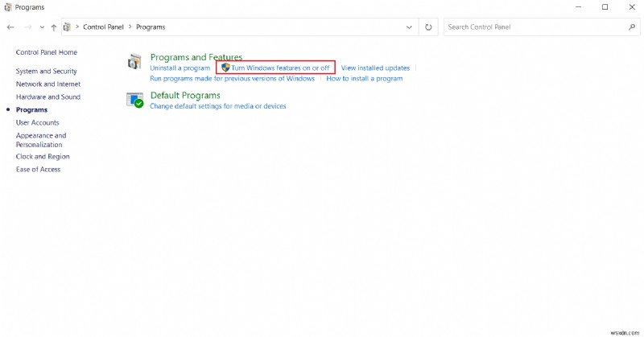
Task: Open Ease of Access category
Action: point(38,169)
